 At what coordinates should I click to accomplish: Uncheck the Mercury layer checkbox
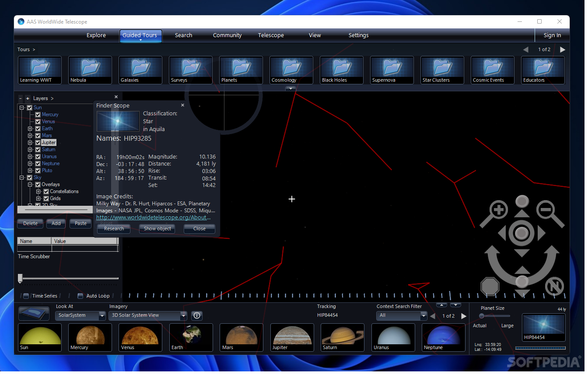point(38,114)
